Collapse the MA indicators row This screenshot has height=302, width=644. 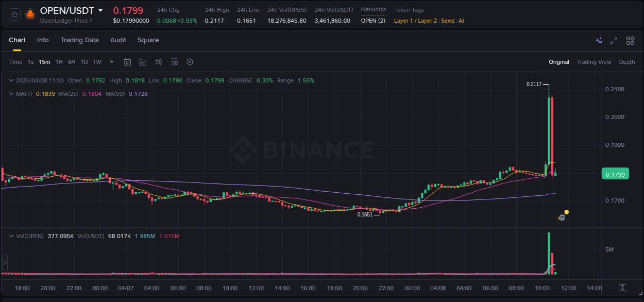(11, 94)
